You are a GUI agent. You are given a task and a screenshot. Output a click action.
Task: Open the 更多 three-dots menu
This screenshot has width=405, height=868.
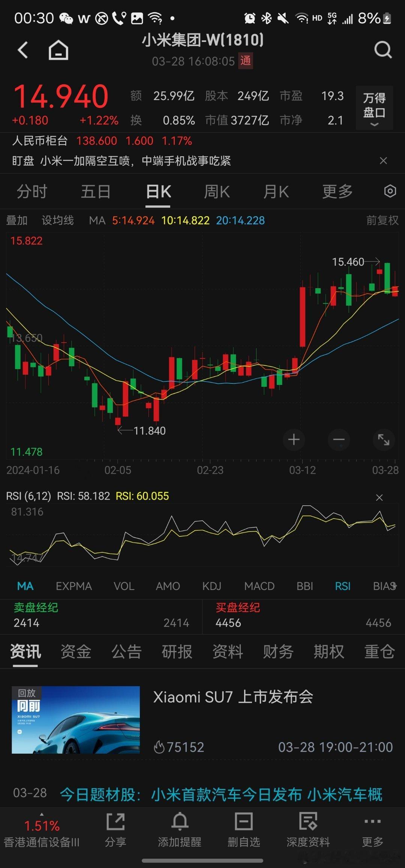pyautogui.click(x=372, y=830)
